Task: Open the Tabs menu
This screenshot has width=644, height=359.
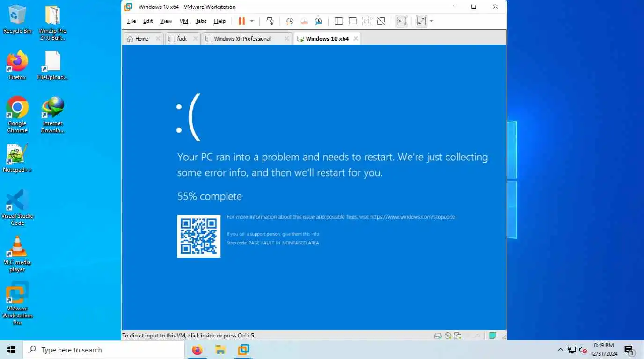Action: 201,21
